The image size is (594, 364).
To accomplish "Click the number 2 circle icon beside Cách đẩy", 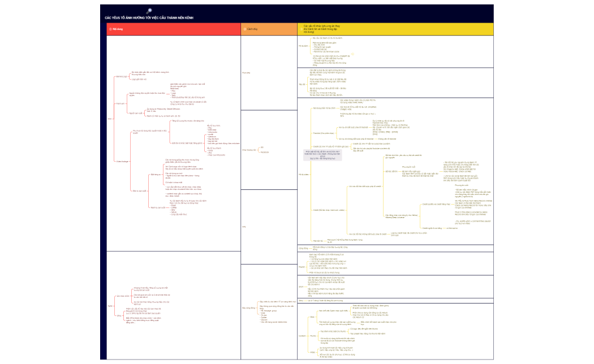I will point(244,29).
